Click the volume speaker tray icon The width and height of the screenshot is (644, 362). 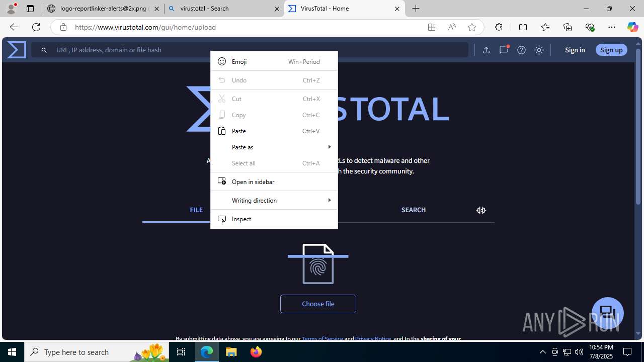click(x=579, y=352)
